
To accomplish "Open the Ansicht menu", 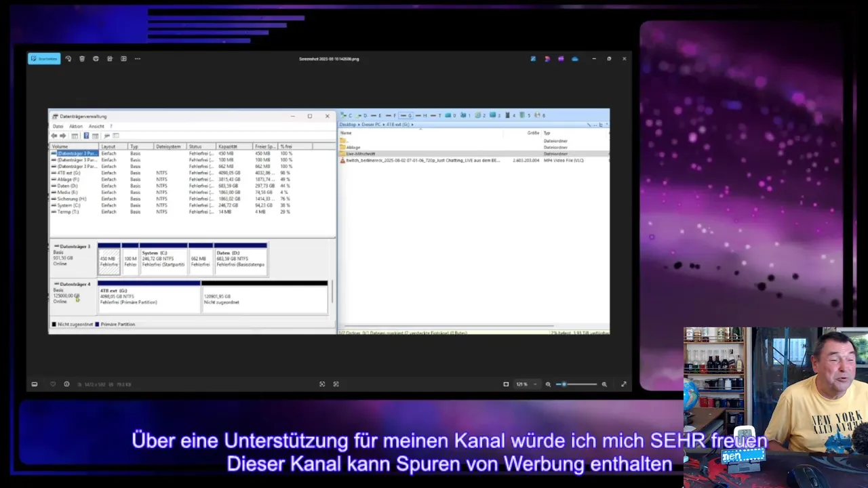I will point(96,126).
